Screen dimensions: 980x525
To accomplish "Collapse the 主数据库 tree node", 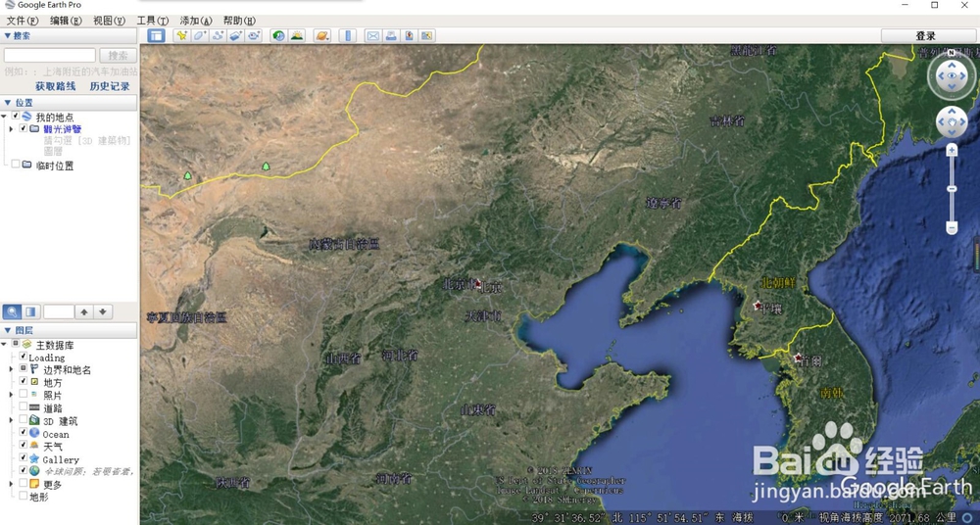I will pyautogui.click(x=4, y=344).
